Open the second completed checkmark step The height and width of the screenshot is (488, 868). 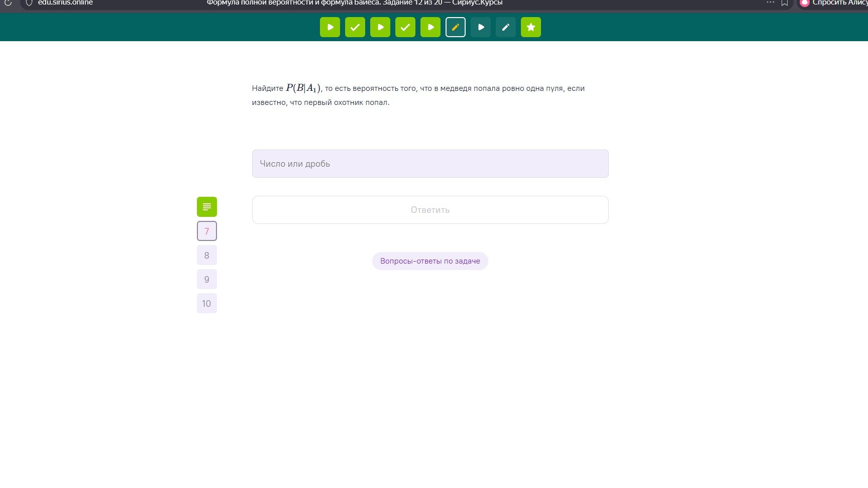[x=405, y=27]
